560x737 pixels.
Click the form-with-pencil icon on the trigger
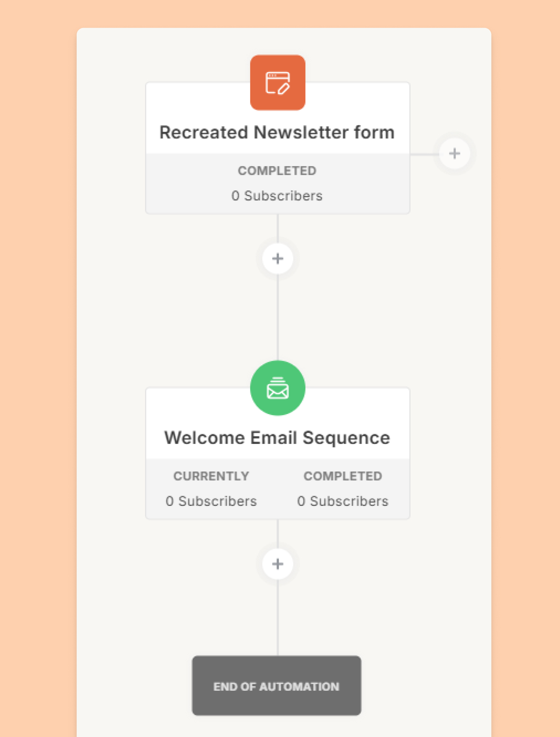278,82
